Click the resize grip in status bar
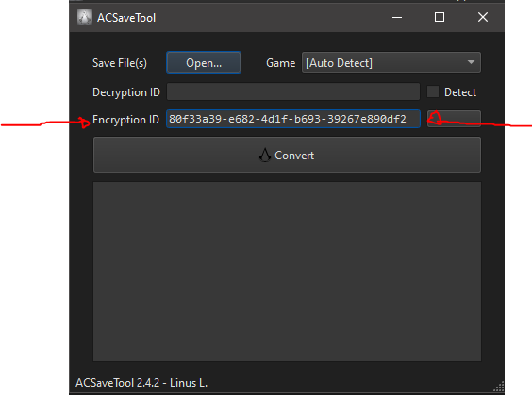Viewport: 532px width, 395px height. tap(498, 387)
